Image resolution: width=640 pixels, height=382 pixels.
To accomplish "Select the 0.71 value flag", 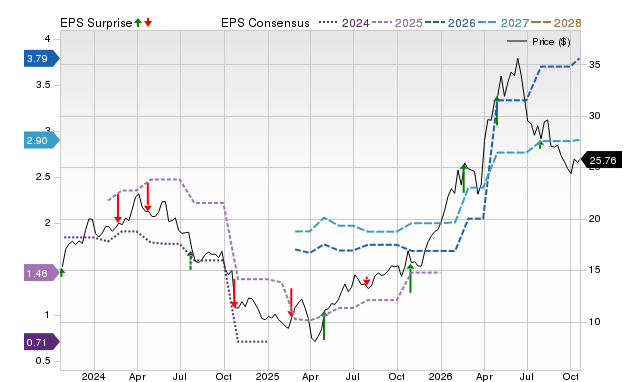I will (x=42, y=342).
